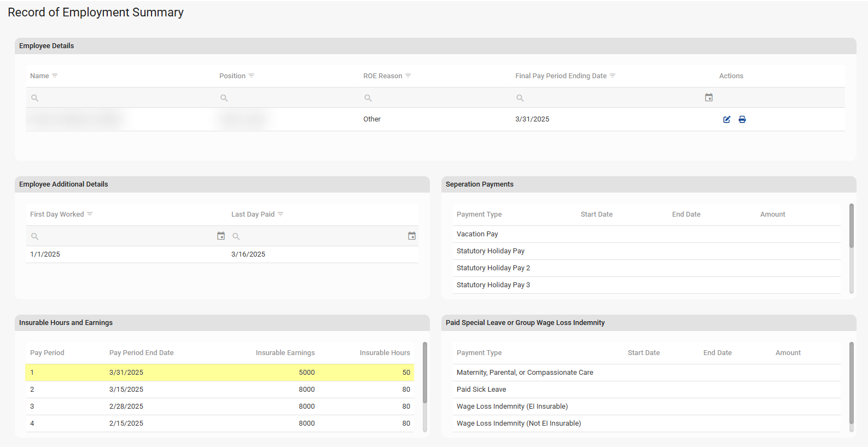Open the Position column filter menu

252,76
